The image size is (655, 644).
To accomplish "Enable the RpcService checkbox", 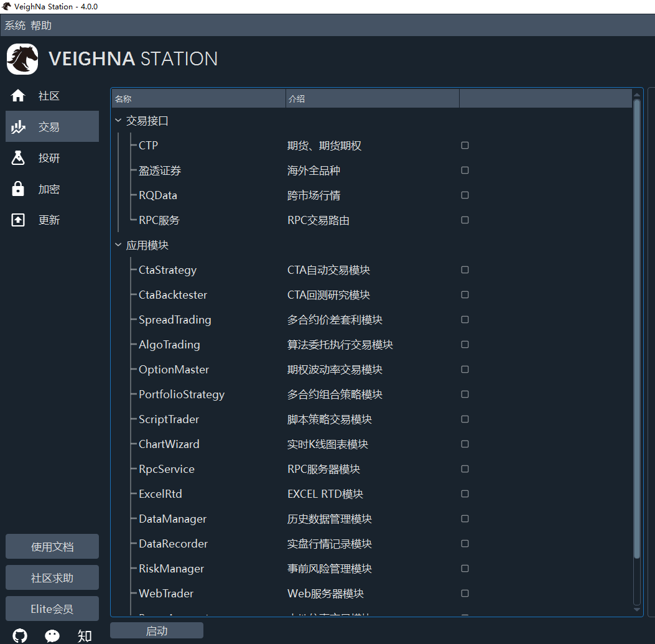I will coord(465,469).
